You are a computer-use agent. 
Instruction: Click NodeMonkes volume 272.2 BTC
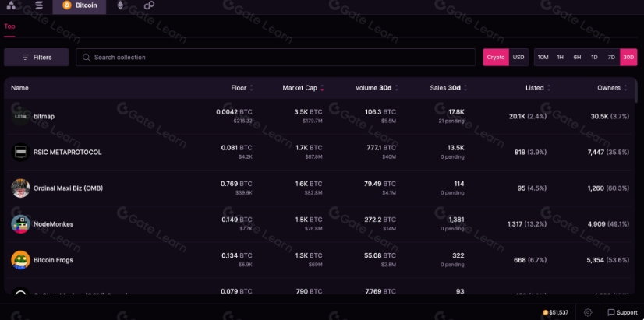click(380, 220)
